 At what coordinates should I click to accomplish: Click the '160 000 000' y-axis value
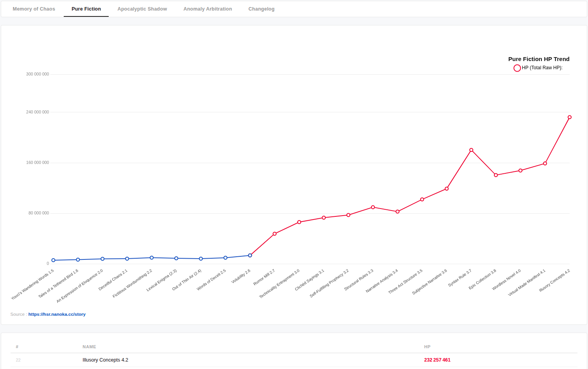[38, 163]
